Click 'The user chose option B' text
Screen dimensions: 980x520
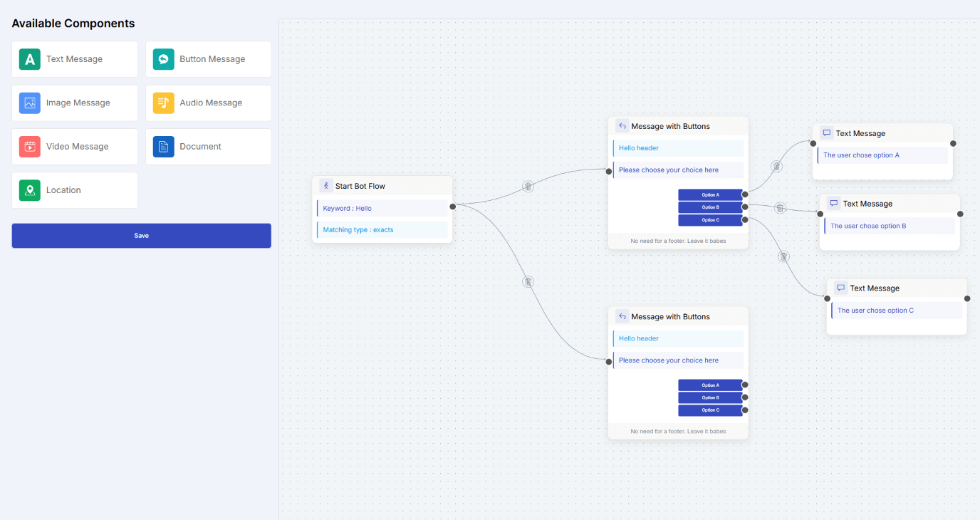868,226
